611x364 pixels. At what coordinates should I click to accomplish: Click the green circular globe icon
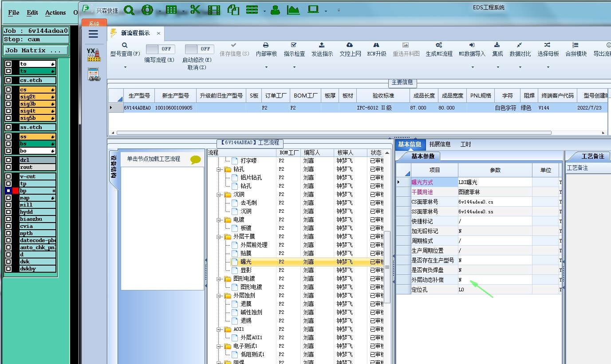click(x=147, y=10)
